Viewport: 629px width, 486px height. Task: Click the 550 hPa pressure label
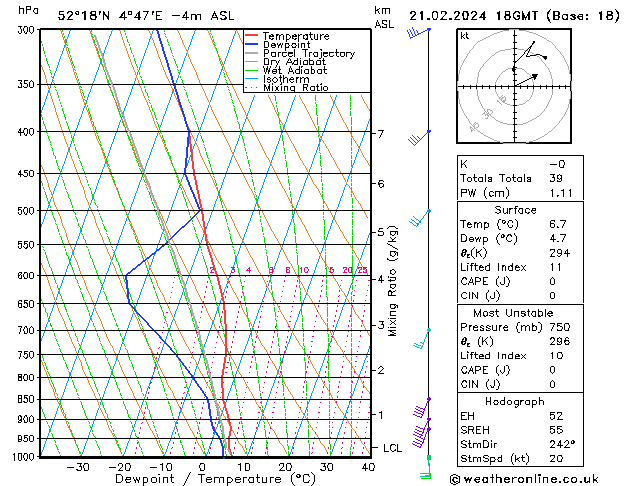pos(28,245)
